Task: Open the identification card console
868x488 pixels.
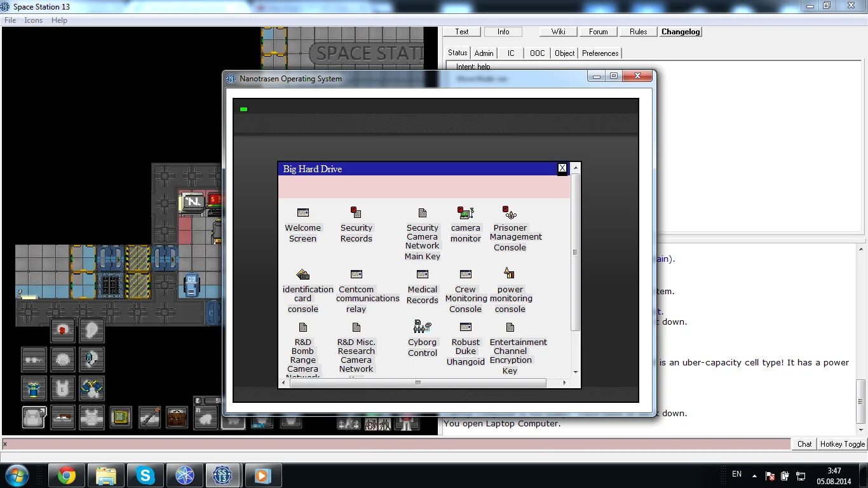Action: point(302,274)
